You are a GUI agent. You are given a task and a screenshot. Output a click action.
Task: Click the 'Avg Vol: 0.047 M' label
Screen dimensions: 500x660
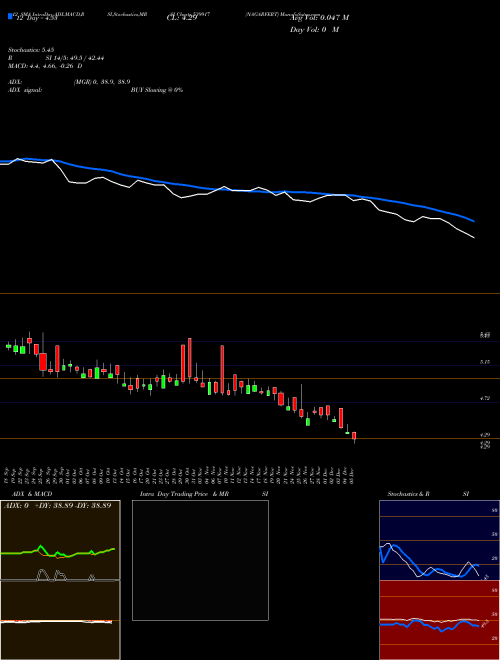click(319, 18)
